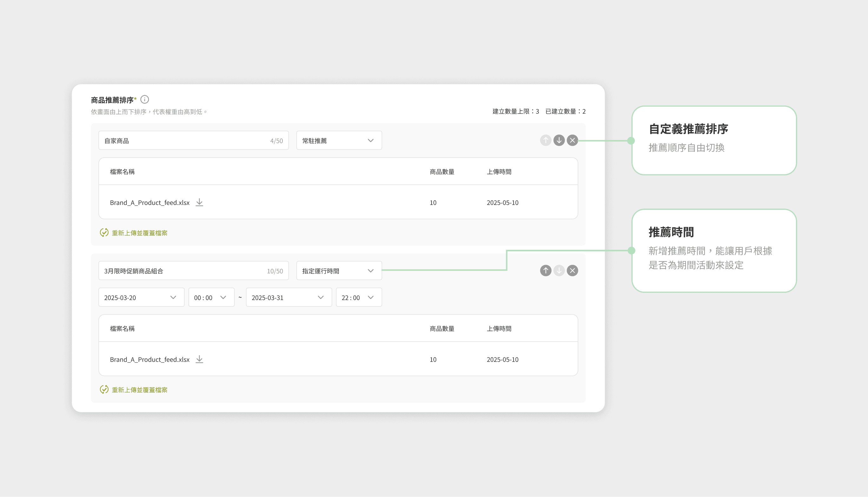Viewport: 868px width, 497px height.
Task: Click disabled up arrow in 自家商品 row
Action: pos(546,140)
